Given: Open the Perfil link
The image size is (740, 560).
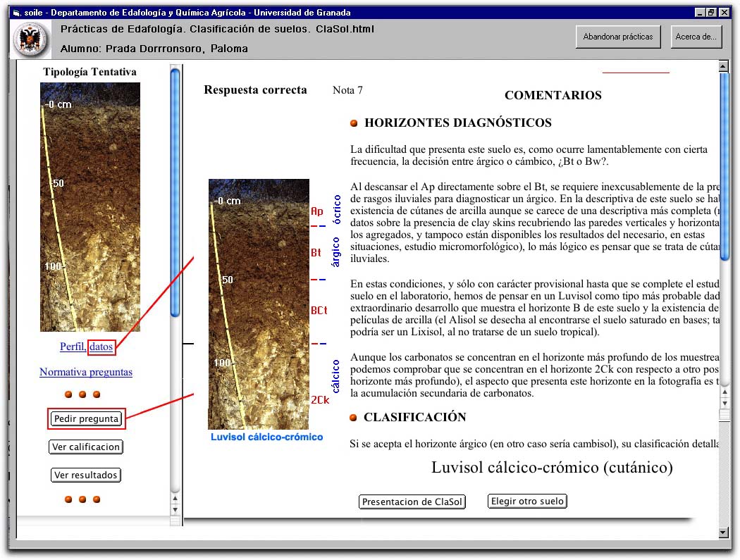Looking at the screenshot, I should click(73, 347).
